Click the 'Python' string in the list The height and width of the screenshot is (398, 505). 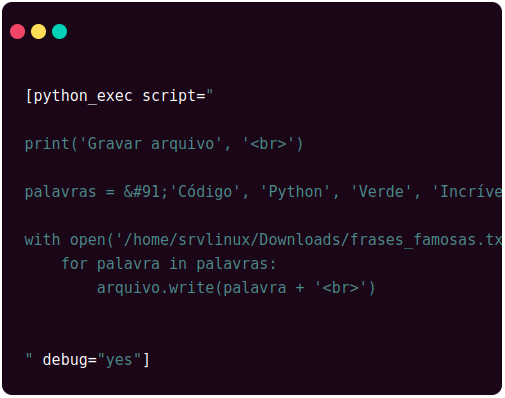pyautogui.click(x=295, y=192)
